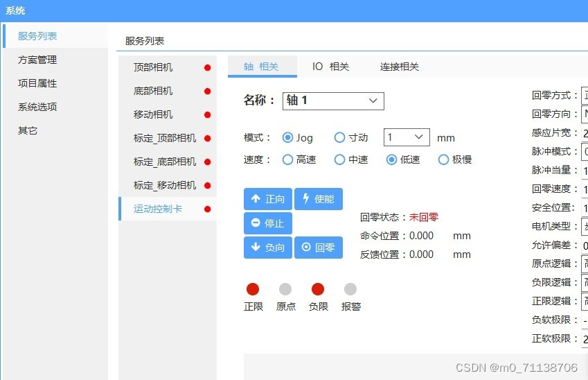
Task: Open the inching distance dropdown showing 1
Action: coord(407,137)
